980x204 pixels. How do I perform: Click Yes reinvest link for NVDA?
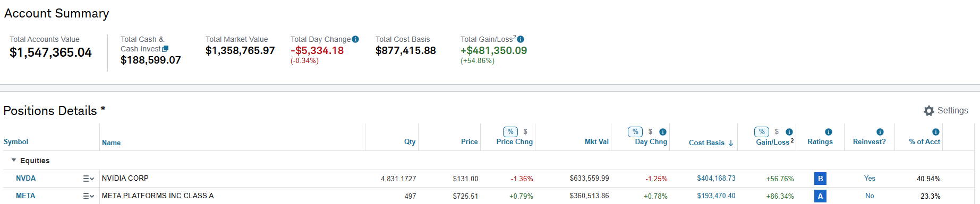(x=870, y=179)
